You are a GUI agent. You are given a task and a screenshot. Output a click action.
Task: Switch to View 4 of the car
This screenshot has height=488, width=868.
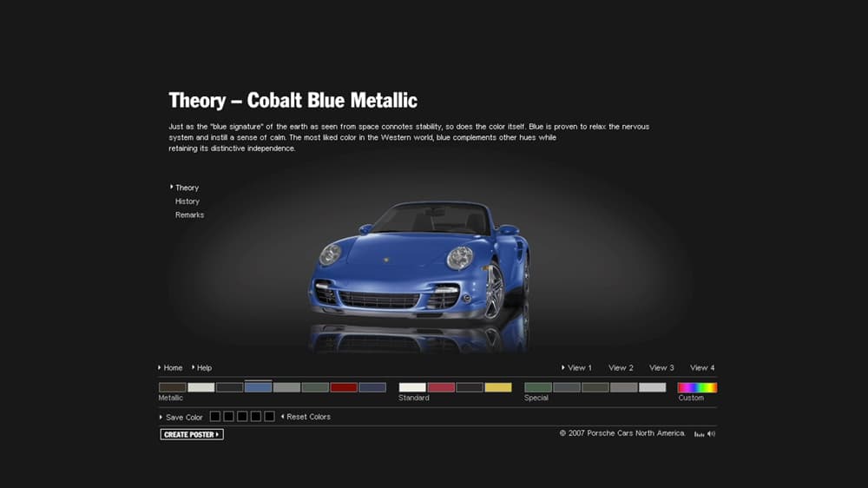pyautogui.click(x=702, y=368)
